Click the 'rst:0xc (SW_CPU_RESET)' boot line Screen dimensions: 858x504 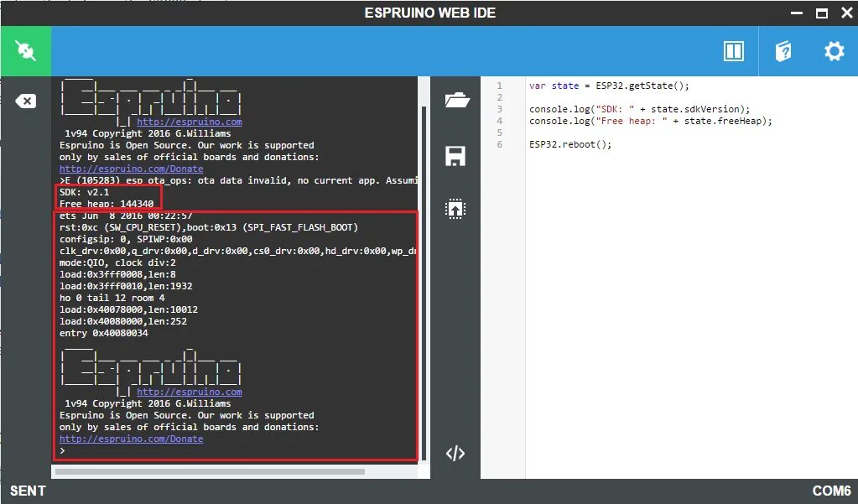coord(209,227)
